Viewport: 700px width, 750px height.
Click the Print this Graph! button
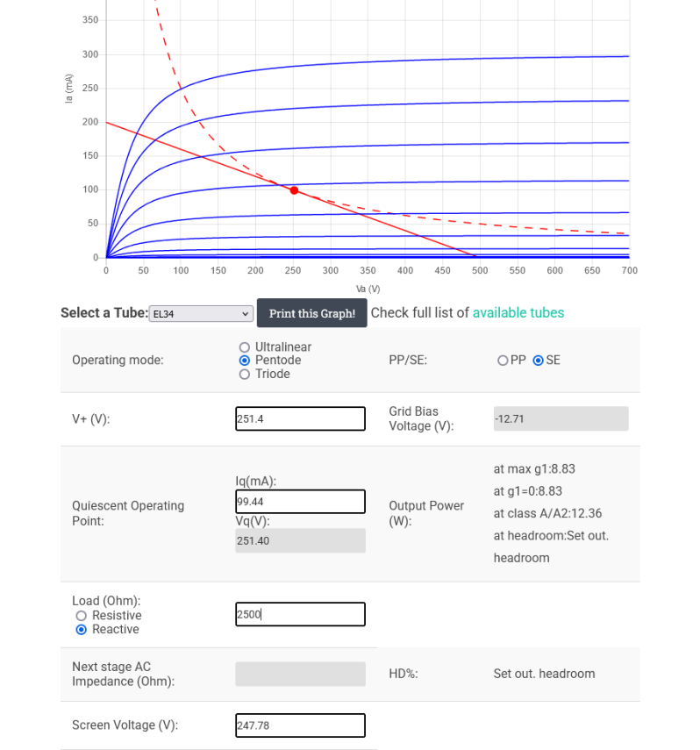click(312, 313)
